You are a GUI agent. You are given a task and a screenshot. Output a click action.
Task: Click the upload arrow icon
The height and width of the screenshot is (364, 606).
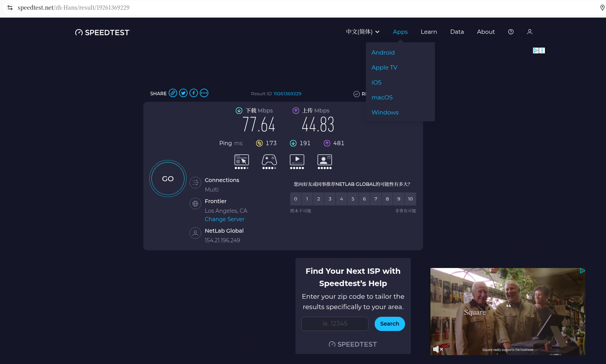(x=296, y=111)
